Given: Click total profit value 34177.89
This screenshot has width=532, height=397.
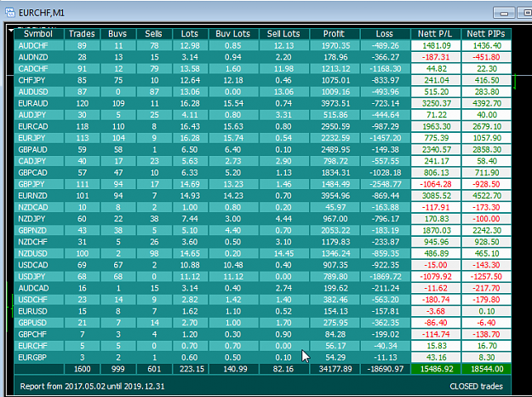Looking at the screenshot, I should coord(335,369).
